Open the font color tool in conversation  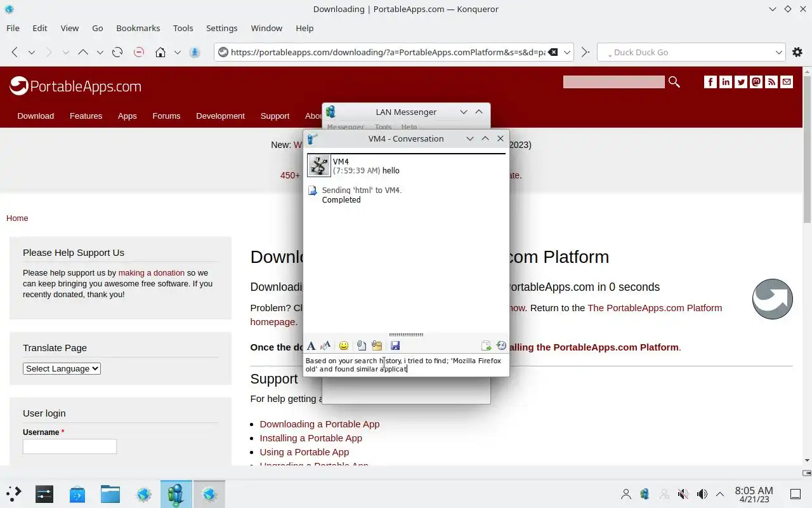(x=325, y=345)
